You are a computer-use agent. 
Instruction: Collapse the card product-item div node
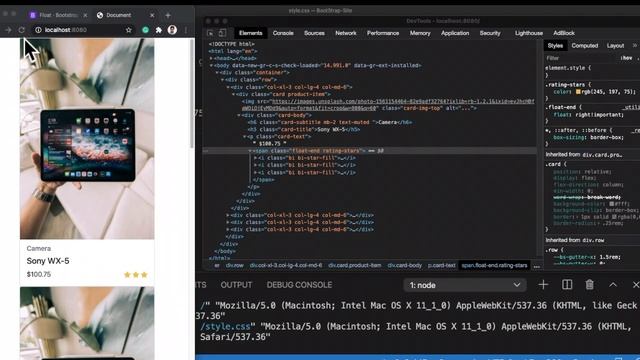click(x=233, y=94)
